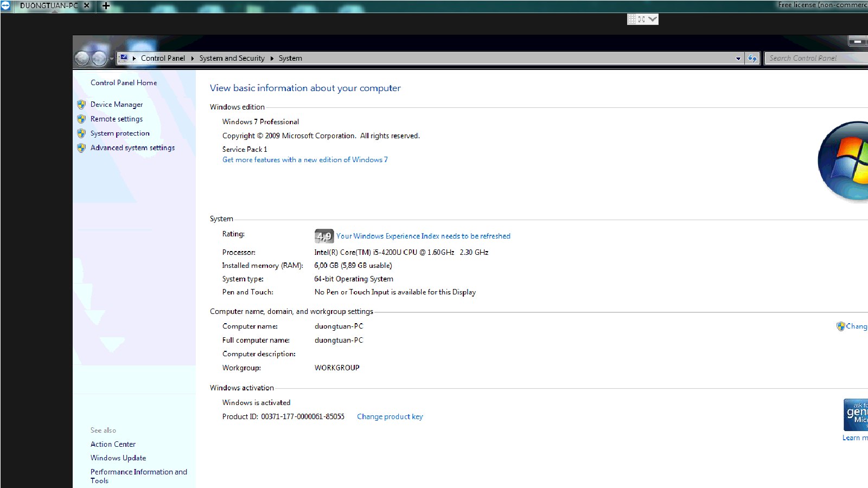Click the fullscreen toggle icon in remote toolbar
The width and height of the screenshot is (868, 488).
[x=641, y=19]
